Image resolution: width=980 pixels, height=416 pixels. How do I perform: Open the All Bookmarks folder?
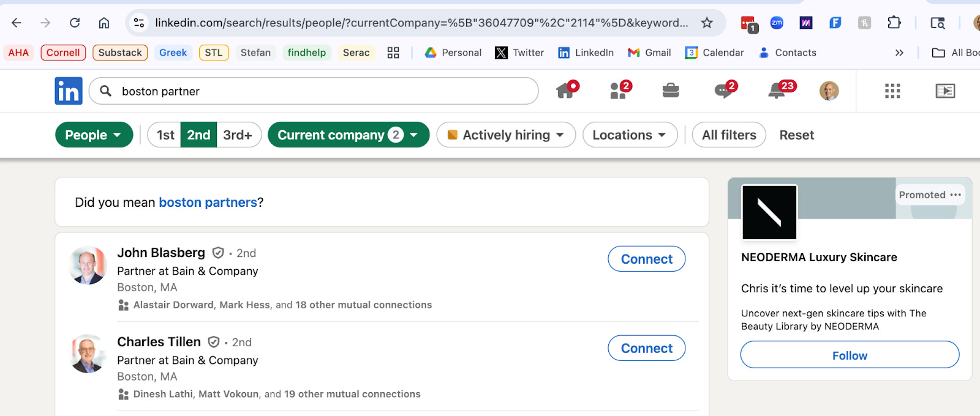(955, 53)
